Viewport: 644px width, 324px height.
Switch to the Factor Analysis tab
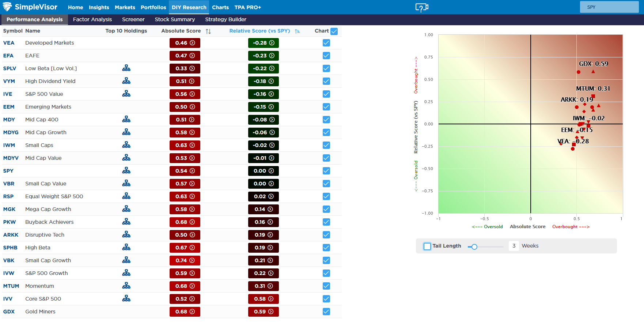pos(92,19)
